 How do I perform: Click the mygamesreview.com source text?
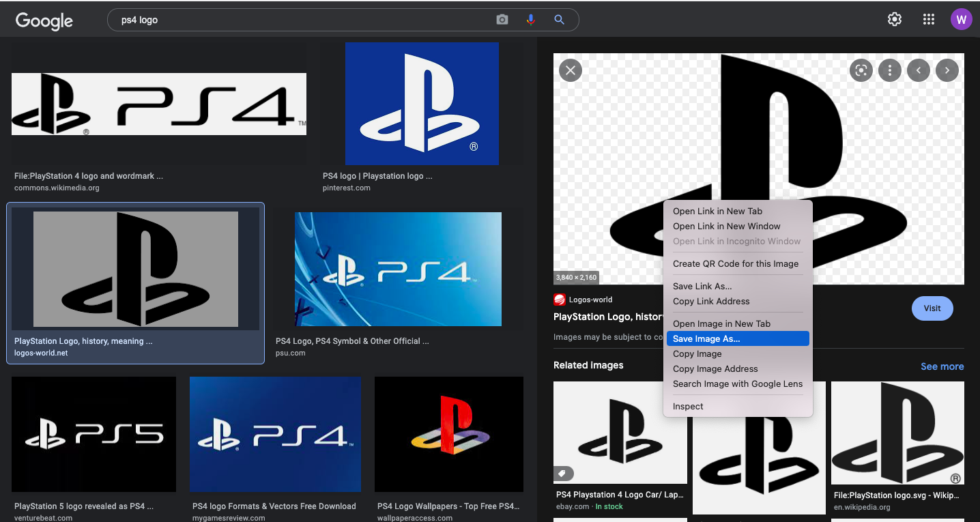pos(229,518)
